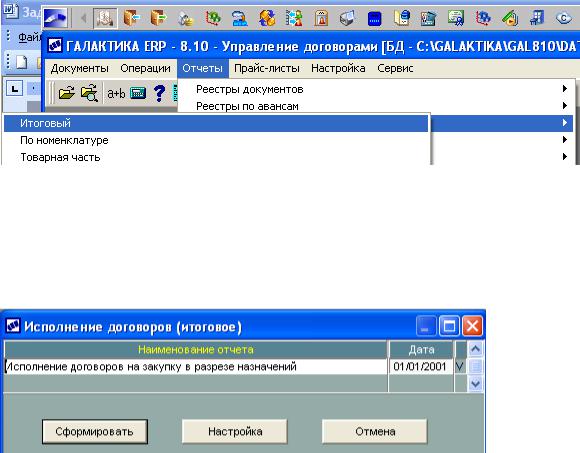This screenshot has height=453, width=580.
Task: Select the По номенклатуре submenu item
Action: pos(216,140)
